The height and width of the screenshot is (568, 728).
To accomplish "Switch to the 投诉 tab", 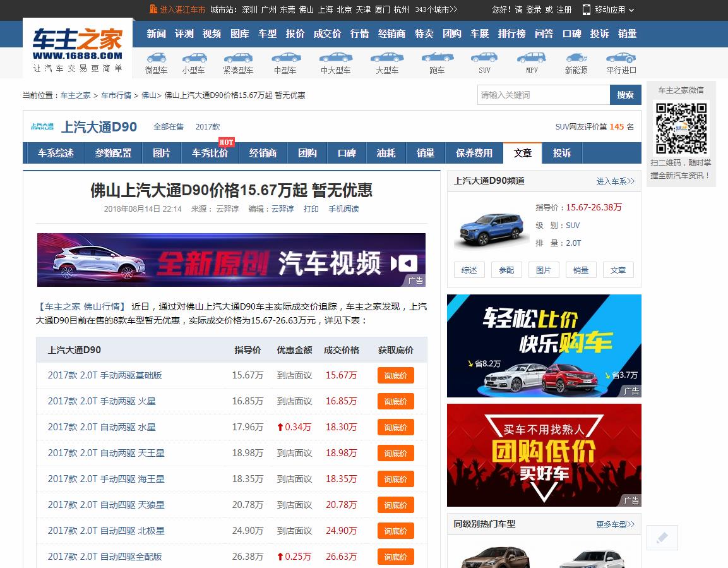I will 562,153.
